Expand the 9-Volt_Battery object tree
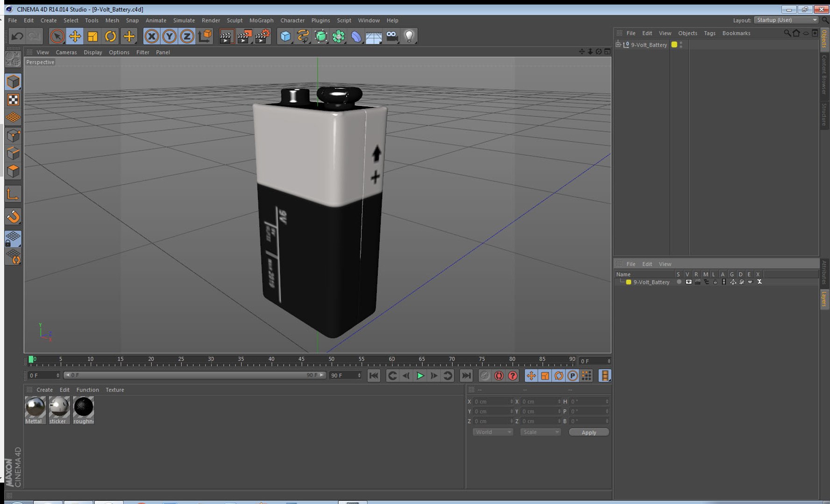The height and width of the screenshot is (504, 830). [x=618, y=45]
